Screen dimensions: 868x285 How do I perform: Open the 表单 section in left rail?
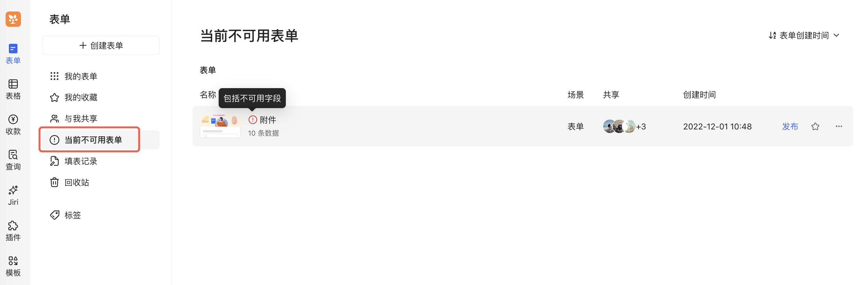pos(13,54)
